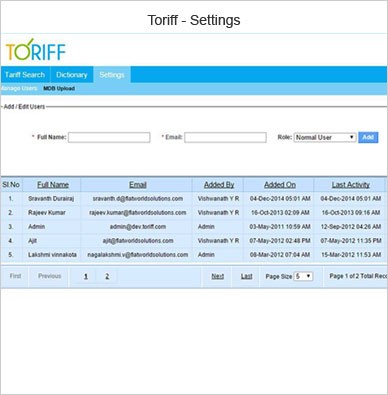
Task: Click Added On 03-May-2011 10:59 AM cell
Action: click(280, 227)
